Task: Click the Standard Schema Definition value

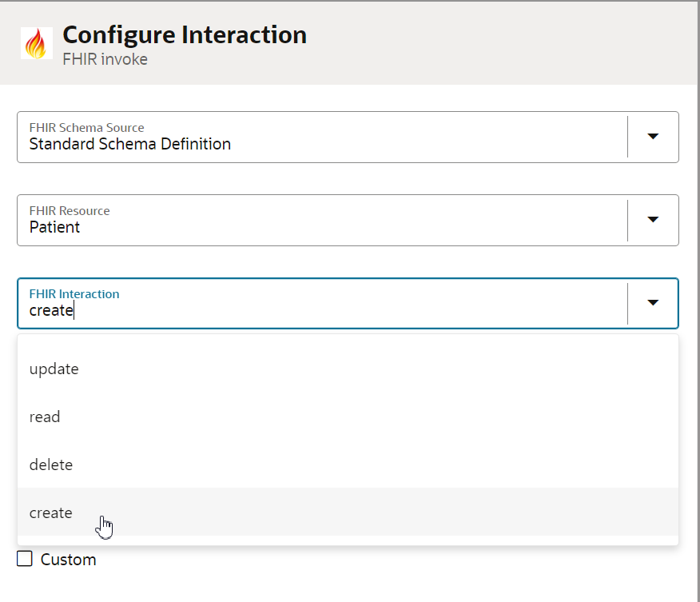Action: point(130,144)
